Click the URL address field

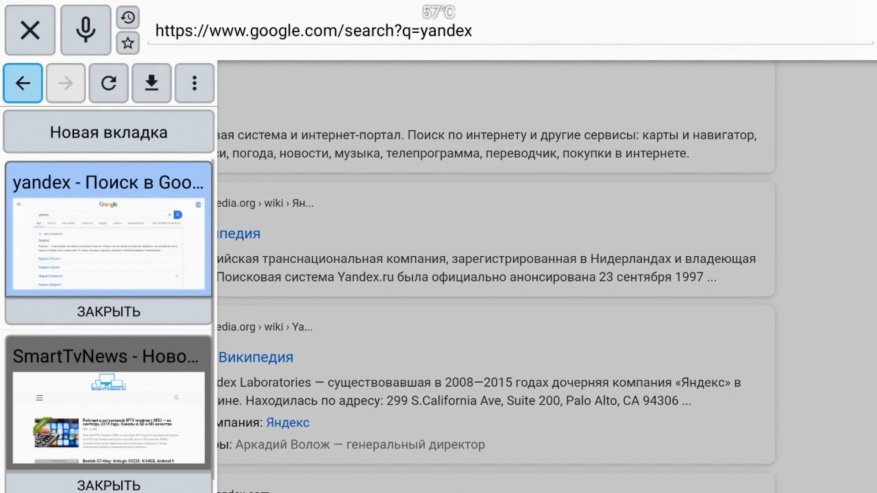[x=510, y=30]
